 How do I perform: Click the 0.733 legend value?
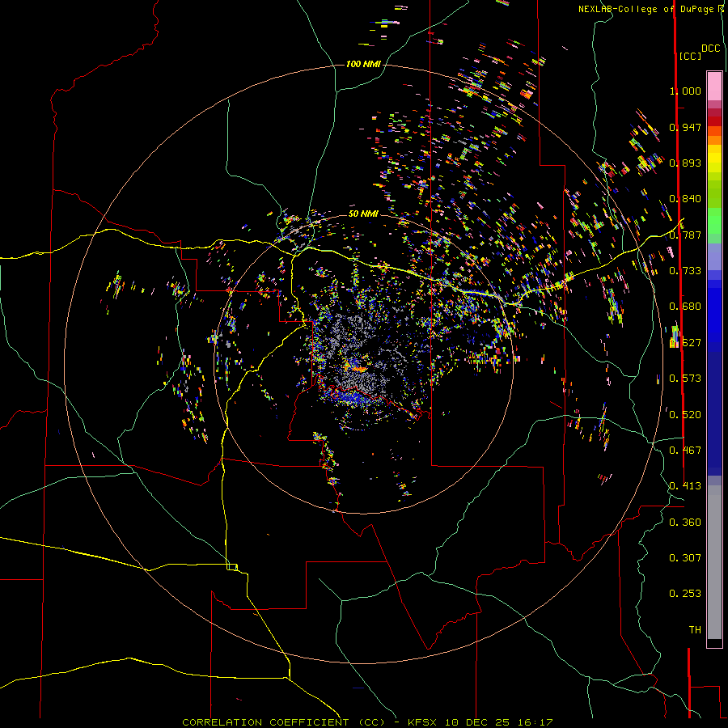pyautogui.click(x=685, y=271)
